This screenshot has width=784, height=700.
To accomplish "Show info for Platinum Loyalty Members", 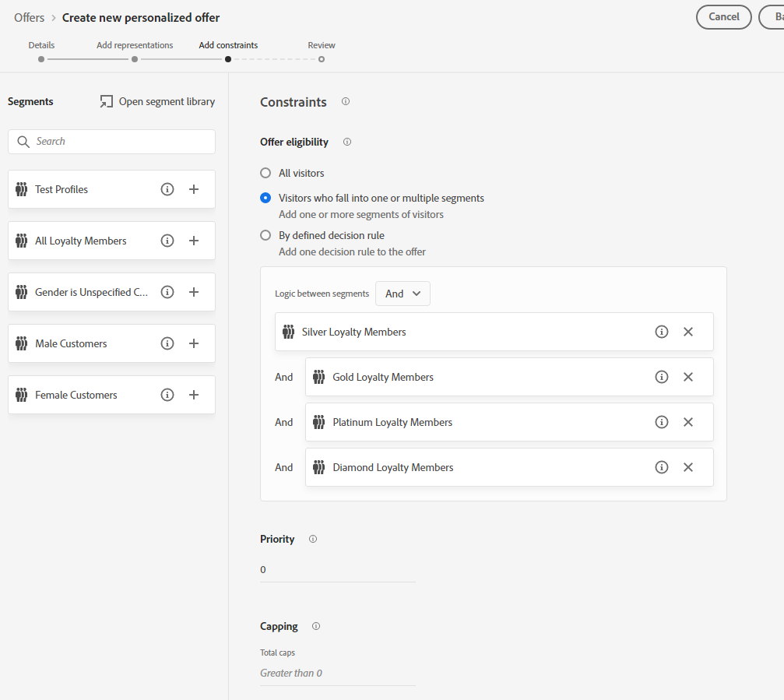I will (662, 422).
